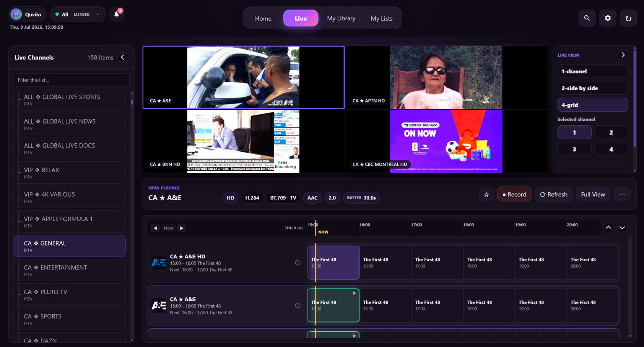Image resolution: width=644 pixels, height=347 pixels.
Task: Click the H.264 codec badge
Action: [x=252, y=198]
